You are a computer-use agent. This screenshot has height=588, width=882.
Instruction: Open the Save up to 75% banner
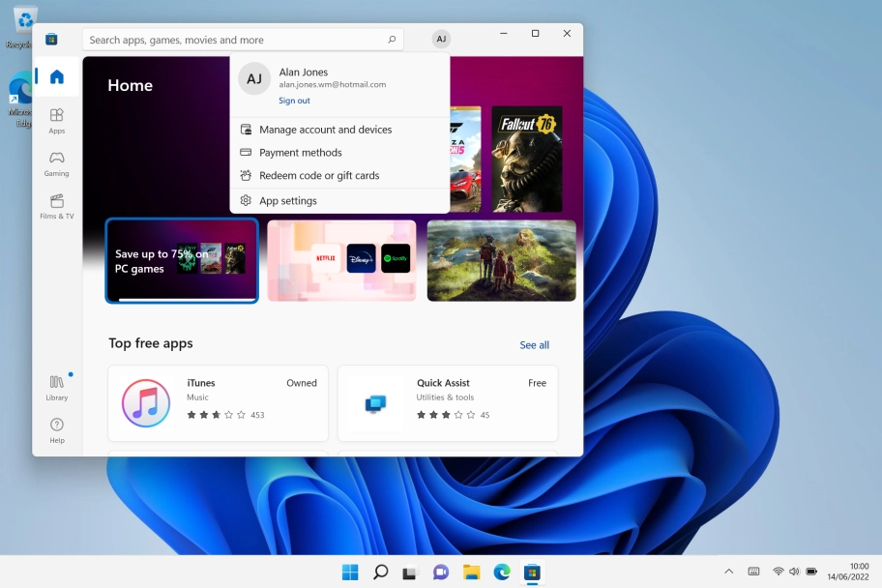point(182,261)
